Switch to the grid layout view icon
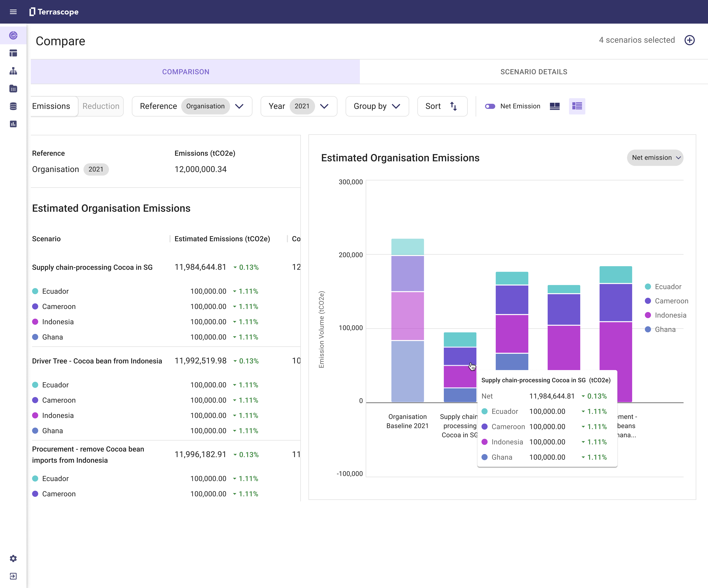This screenshot has height=588, width=708. (x=555, y=106)
